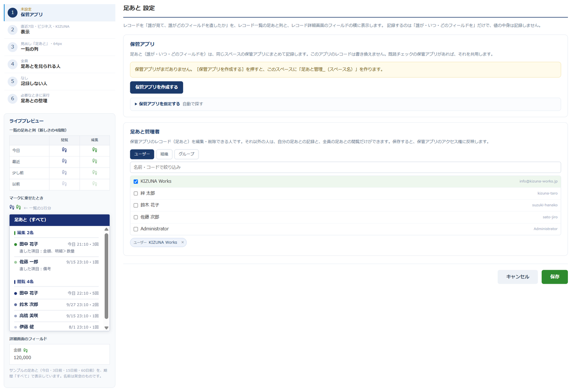Image resolution: width=572 pixels, height=392 pixels.
Task: Click the green 保存 button
Action: [x=554, y=277]
